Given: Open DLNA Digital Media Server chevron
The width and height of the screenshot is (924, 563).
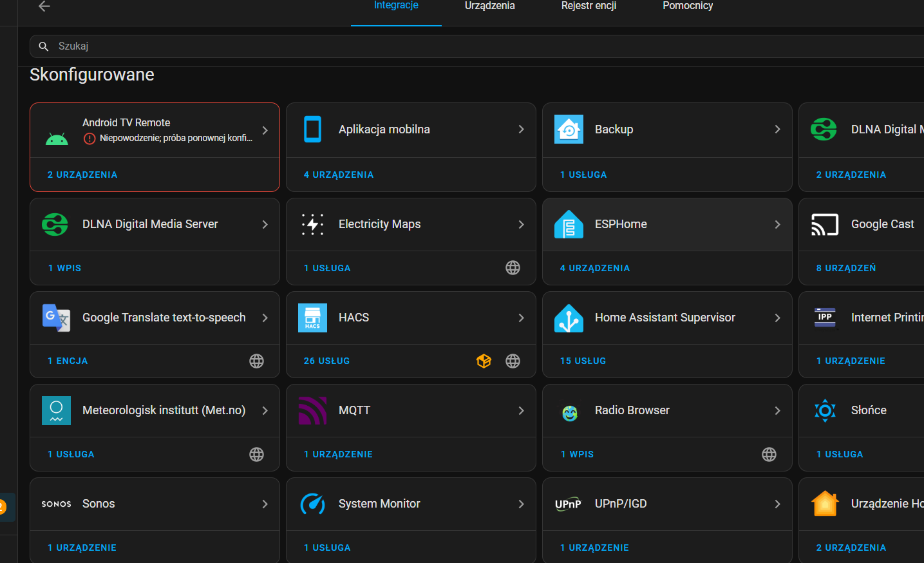Looking at the screenshot, I should pos(265,224).
